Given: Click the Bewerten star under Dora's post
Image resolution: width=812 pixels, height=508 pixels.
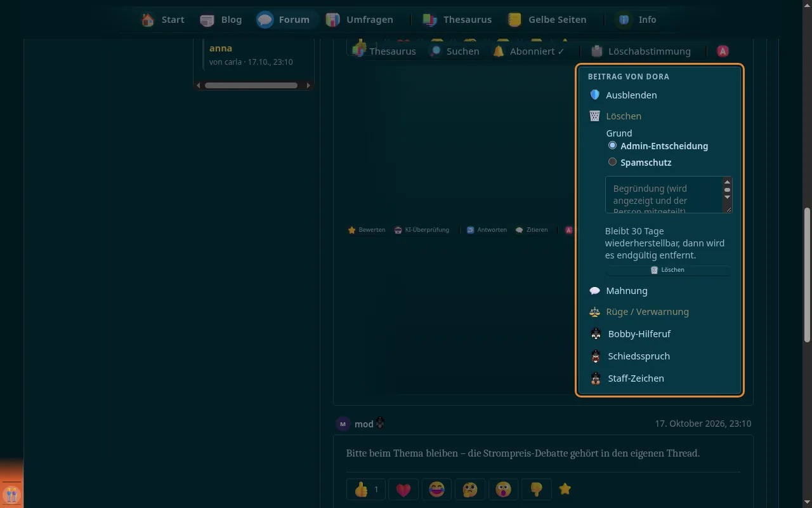Looking at the screenshot, I should [351, 230].
